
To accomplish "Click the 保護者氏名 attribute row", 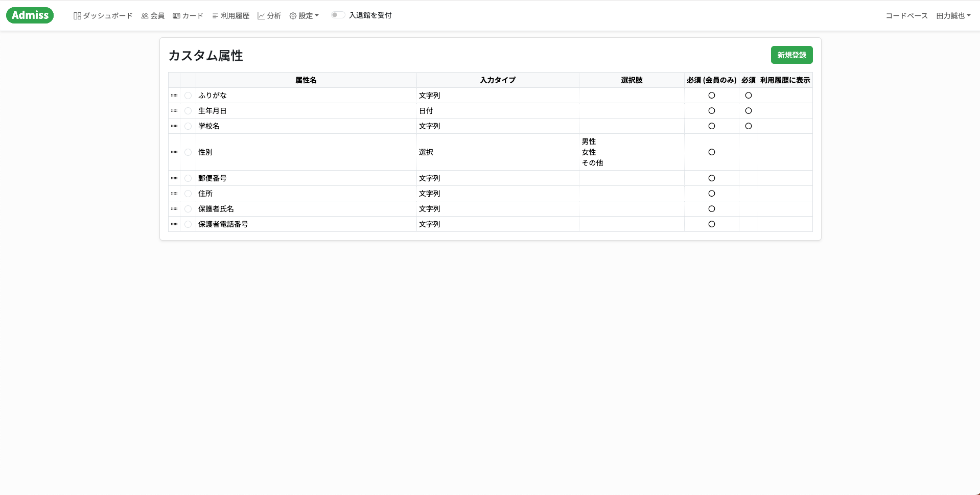I will (491, 209).
